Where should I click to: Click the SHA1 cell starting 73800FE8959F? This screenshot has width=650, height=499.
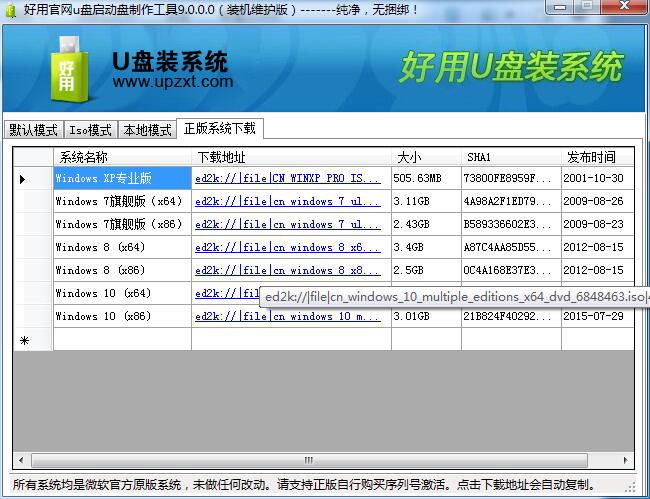coord(511,178)
